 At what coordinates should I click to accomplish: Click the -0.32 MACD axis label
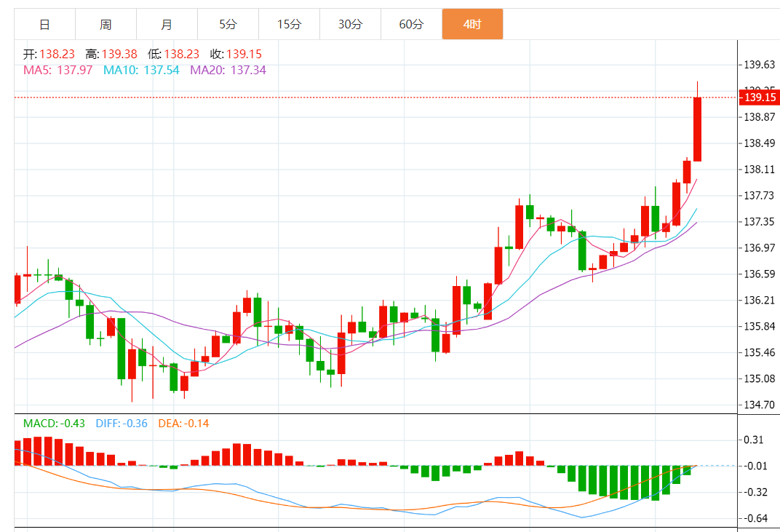(754, 492)
